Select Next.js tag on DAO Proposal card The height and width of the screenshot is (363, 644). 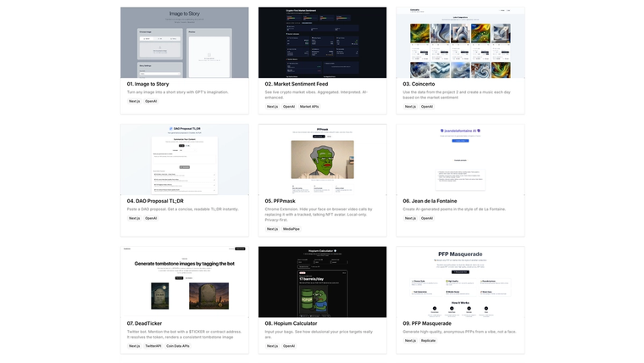coord(134,218)
